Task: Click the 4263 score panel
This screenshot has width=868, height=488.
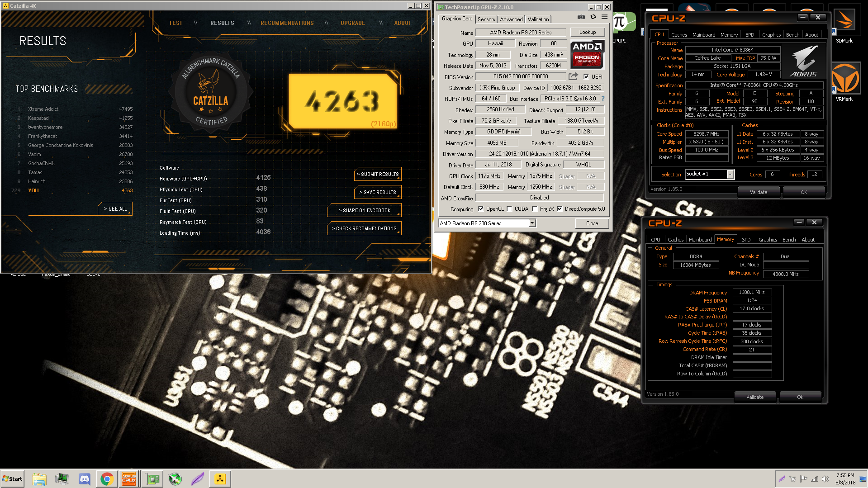Action: point(343,101)
